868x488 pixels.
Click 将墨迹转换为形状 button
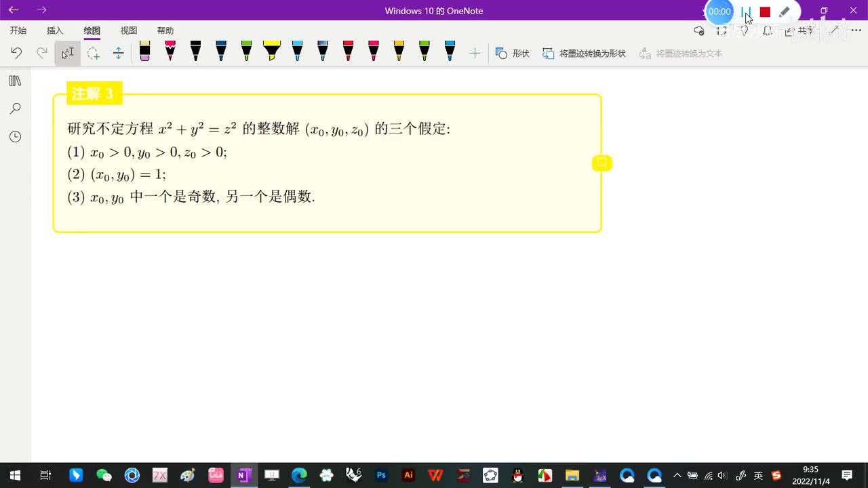coord(584,53)
